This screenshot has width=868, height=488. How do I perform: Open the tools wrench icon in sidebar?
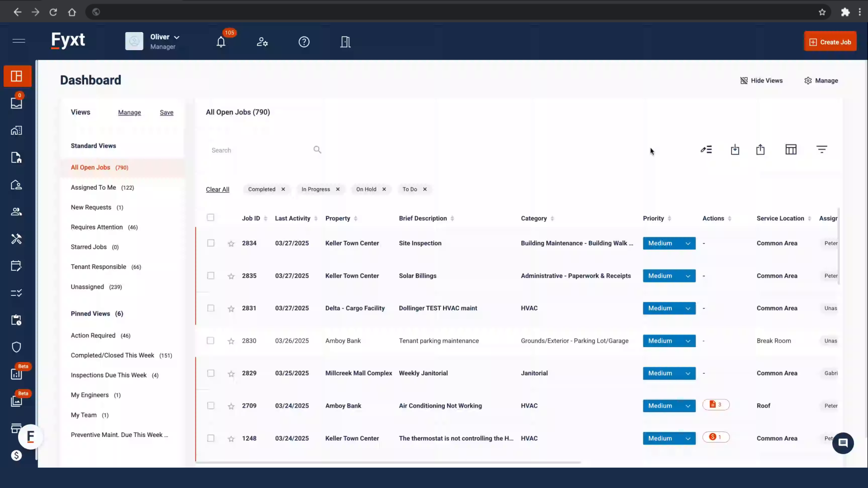tap(17, 239)
